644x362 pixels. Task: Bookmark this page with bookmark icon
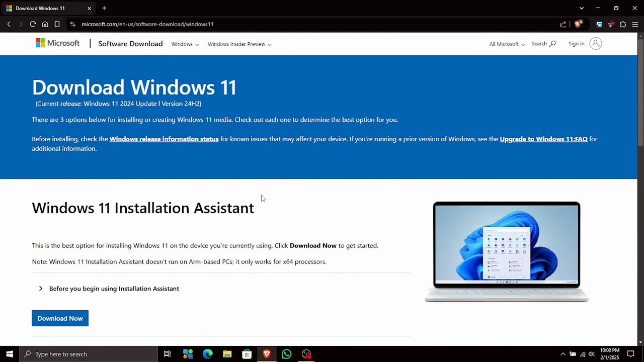[x=57, y=24]
